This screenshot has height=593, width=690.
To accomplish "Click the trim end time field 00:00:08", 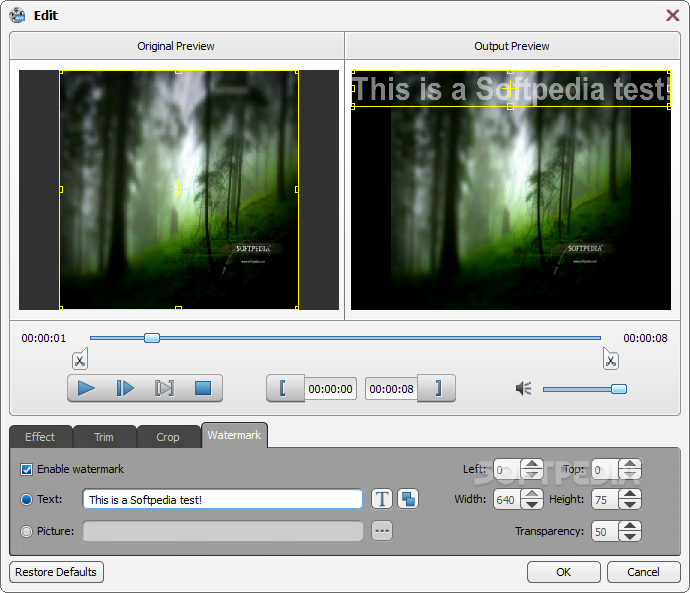I will pyautogui.click(x=391, y=389).
